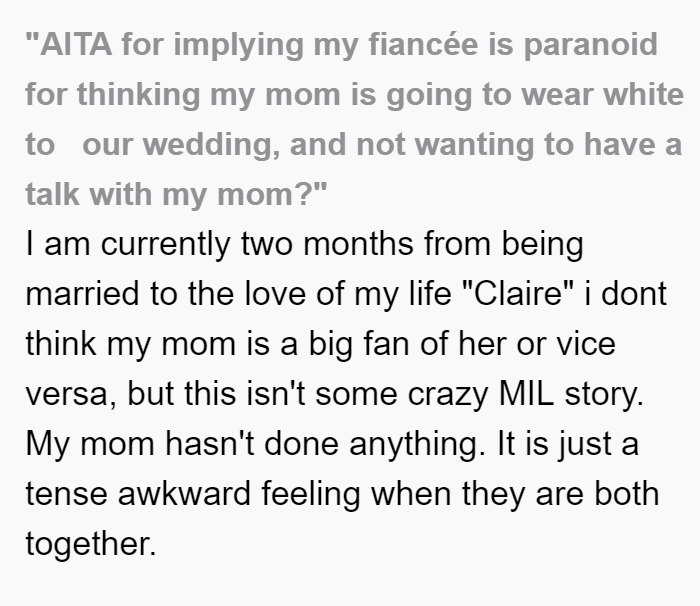Click the word "feeling" in the body paragraph
Screen dimensions: 700x606
310,495
